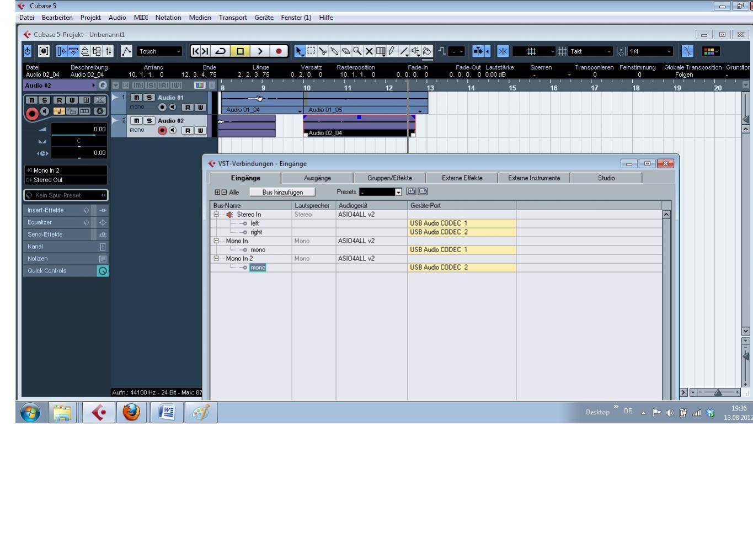Enable read automation on Audio 01
Image resolution: width=753 pixels, height=560 pixels.
point(188,107)
